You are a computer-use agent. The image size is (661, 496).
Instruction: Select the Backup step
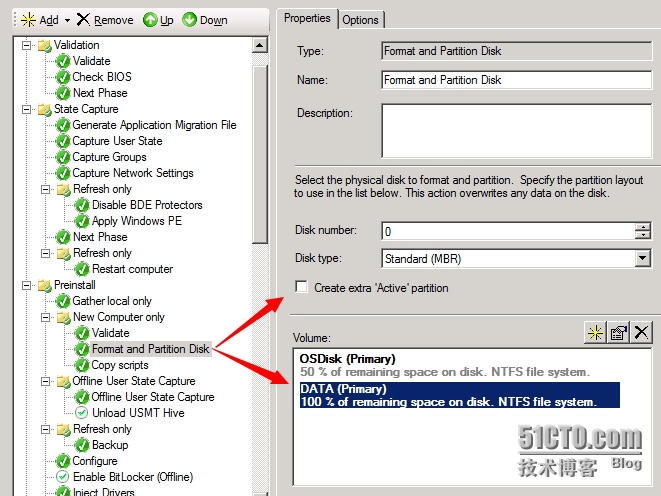[110, 445]
